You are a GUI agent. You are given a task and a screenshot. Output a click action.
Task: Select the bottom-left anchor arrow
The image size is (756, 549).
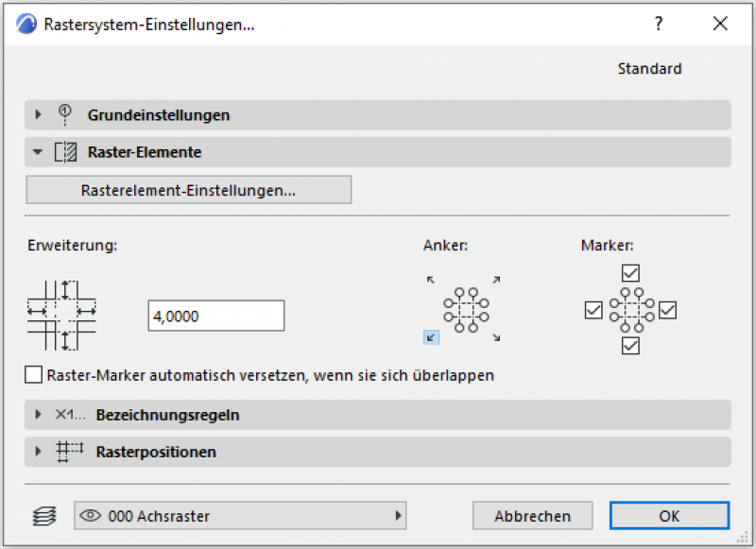431,336
